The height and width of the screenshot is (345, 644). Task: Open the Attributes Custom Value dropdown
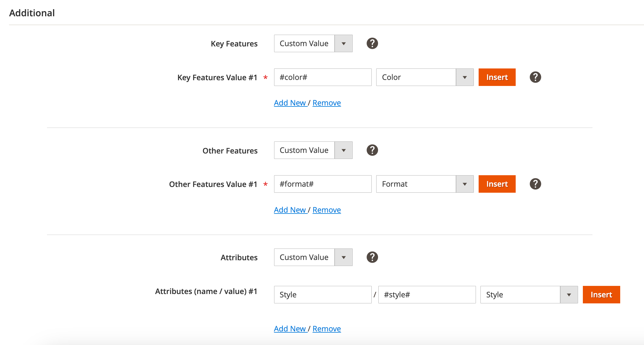313,257
